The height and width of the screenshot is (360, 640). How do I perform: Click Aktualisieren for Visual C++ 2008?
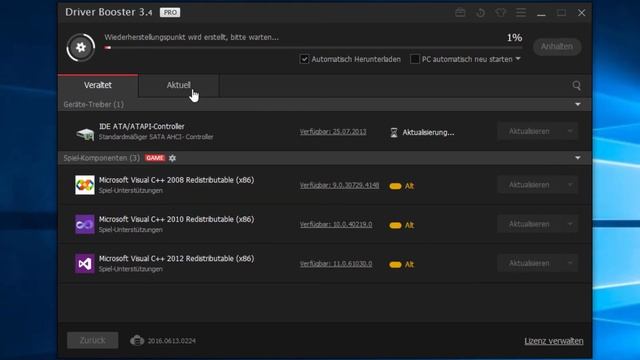point(529,185)
